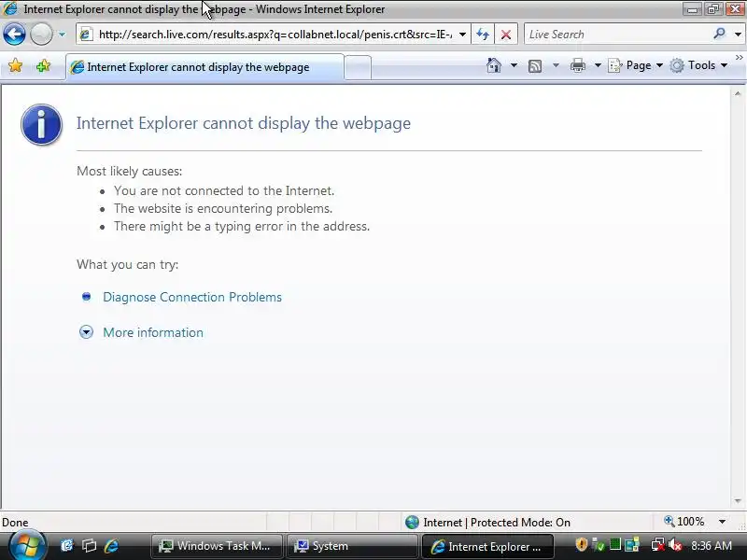Click Internet Explorer taskbar button

click(x=487, y=547)
